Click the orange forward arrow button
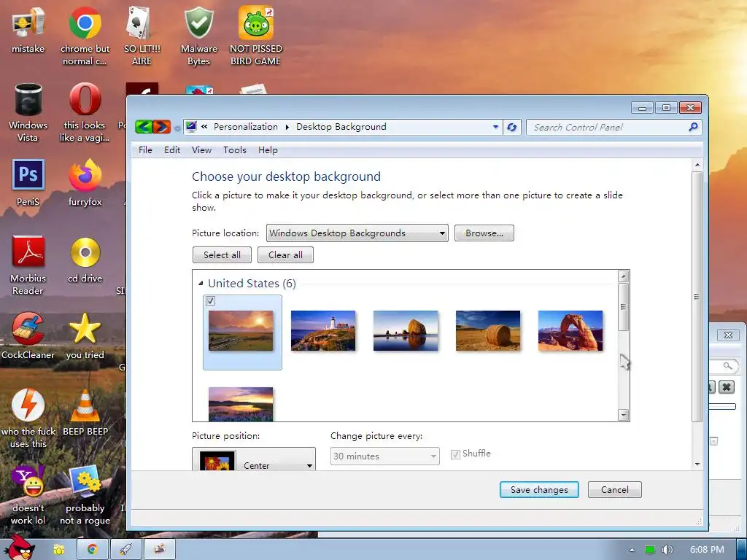This screenshot has width=747, height=560. point(162,127)
